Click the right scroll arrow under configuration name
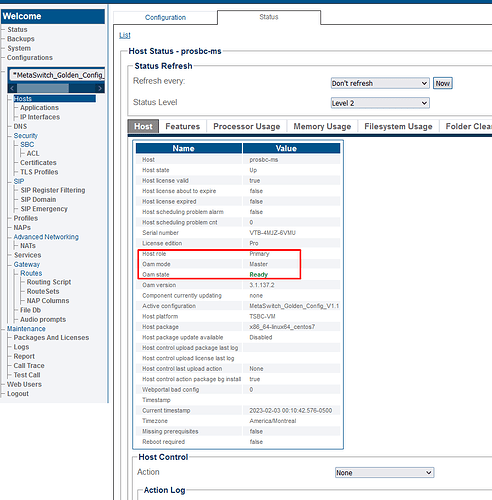 [100, 88]
